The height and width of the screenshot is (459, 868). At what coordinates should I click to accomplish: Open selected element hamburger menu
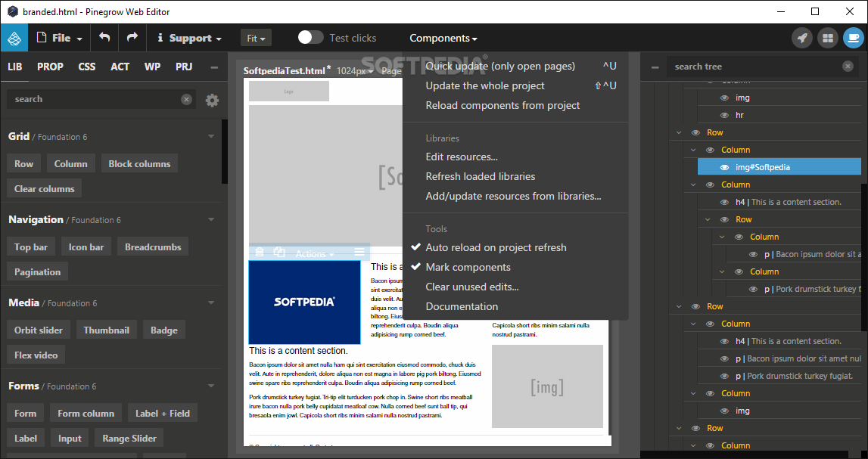pyautogui.click(x=359, y=253)
